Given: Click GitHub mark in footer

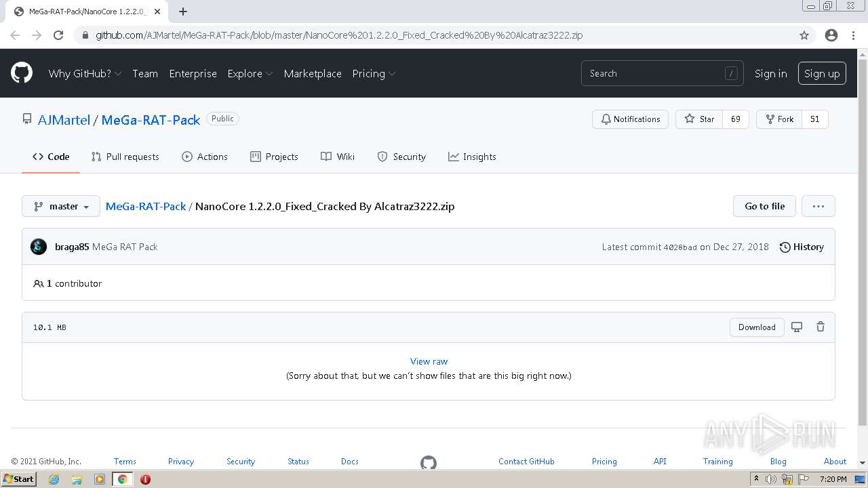Looking at the screenshot, I should [x=429, y=463].
